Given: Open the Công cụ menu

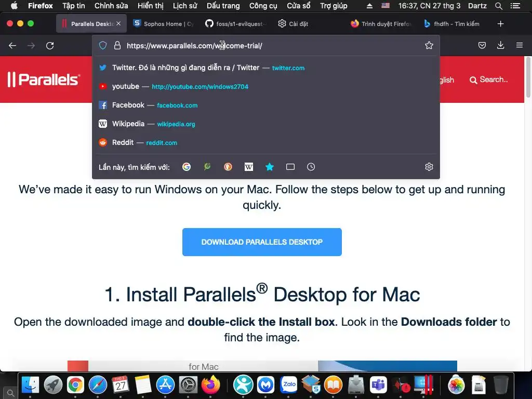Looking at the screenshot, I should coord(263,6).
